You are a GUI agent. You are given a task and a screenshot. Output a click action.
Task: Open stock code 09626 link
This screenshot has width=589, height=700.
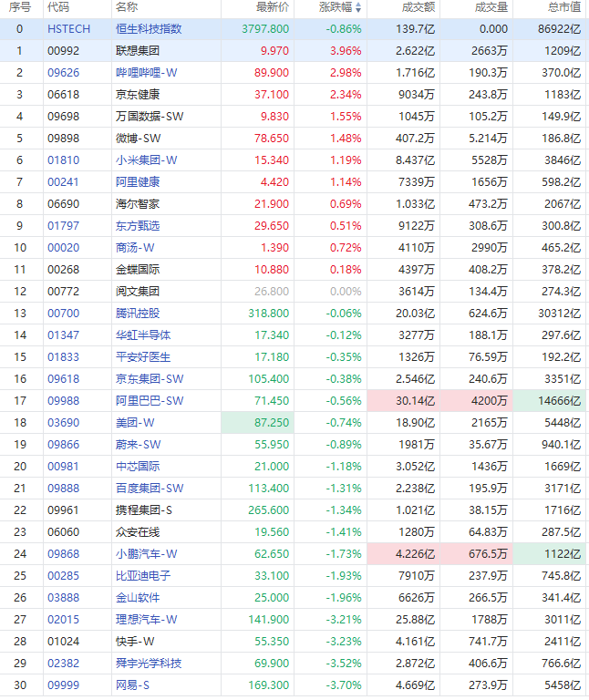pos(64,73)
